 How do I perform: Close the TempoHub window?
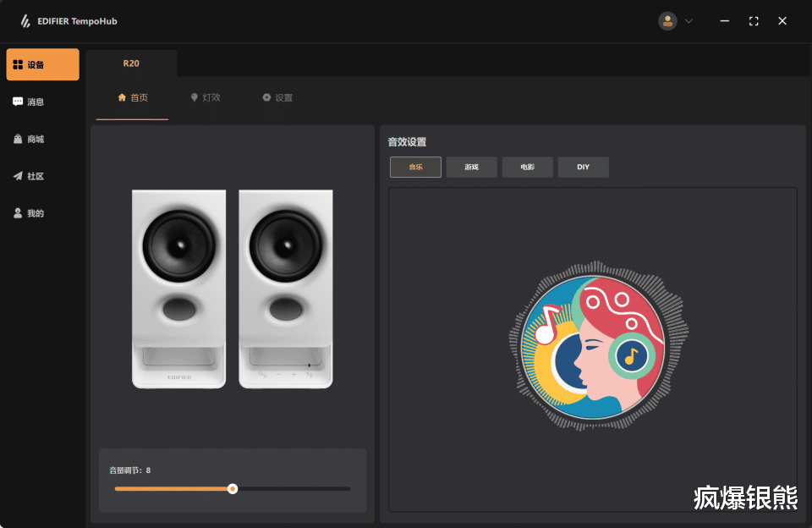pos(782,21)
